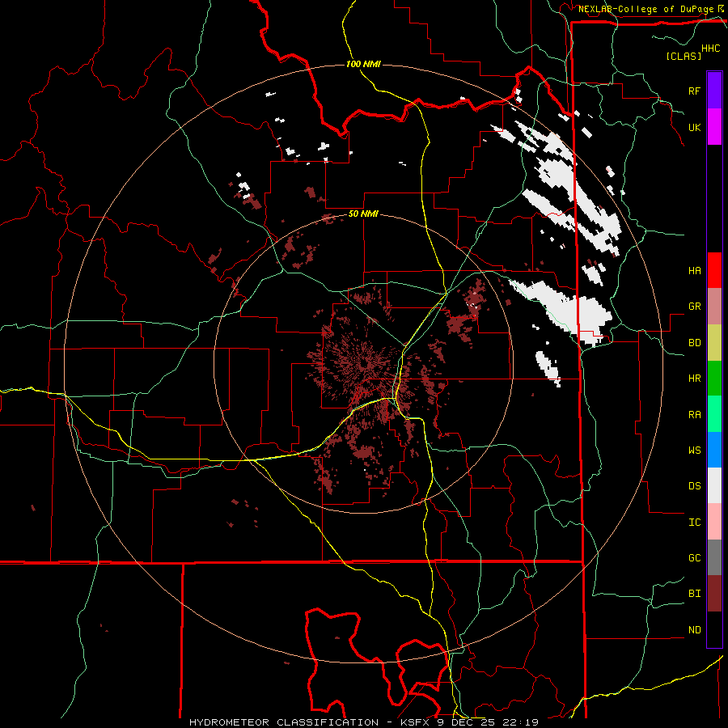Click the GC gray legend swatch
Image resolution: width=728 pixels, height=728 pixels.
point(714,557)
